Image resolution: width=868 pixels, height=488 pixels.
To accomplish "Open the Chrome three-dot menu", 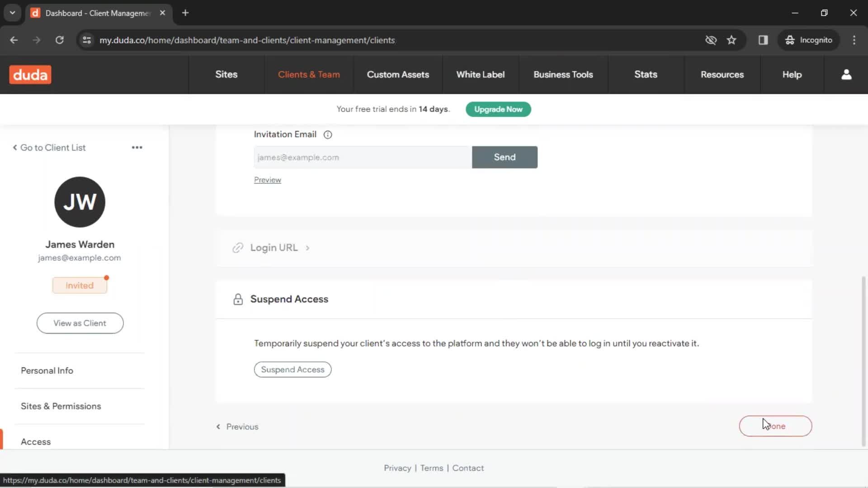I will tap(854, 40).
